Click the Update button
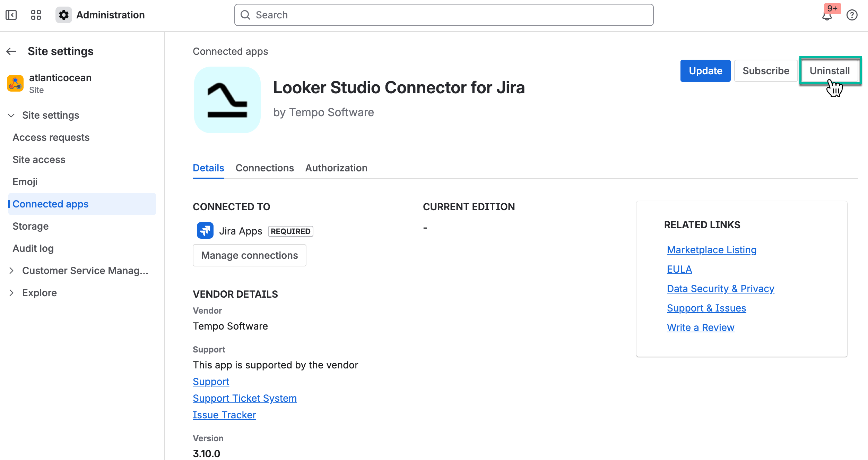The width and height of the screenshot is (868, 460). pyautogui.click(x=705, y=71)
